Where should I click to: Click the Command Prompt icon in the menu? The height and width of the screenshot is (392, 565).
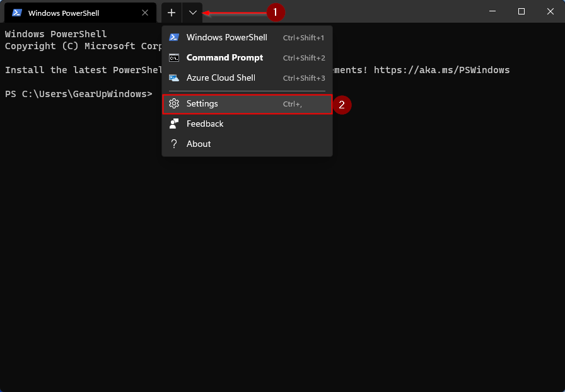click(173, 57)
